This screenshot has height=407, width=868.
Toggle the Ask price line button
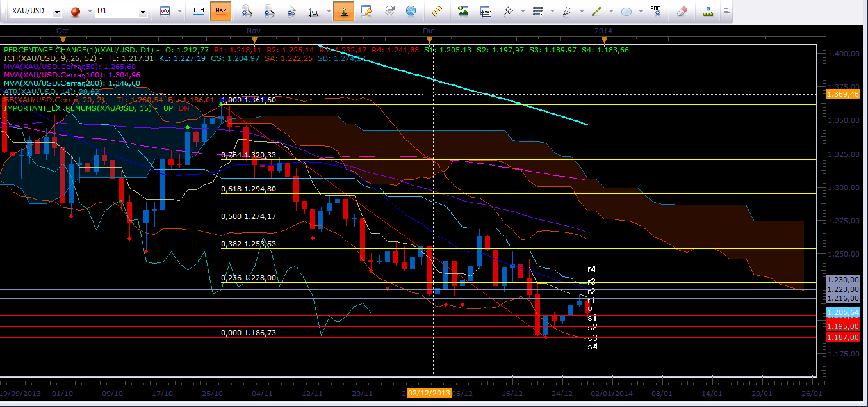pyautogui.click(x=221, y=11)
